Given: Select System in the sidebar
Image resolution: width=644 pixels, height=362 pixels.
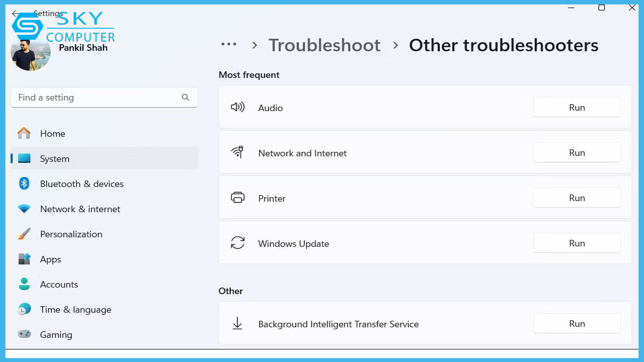Looking at the screenshot, I should [104, 159].
